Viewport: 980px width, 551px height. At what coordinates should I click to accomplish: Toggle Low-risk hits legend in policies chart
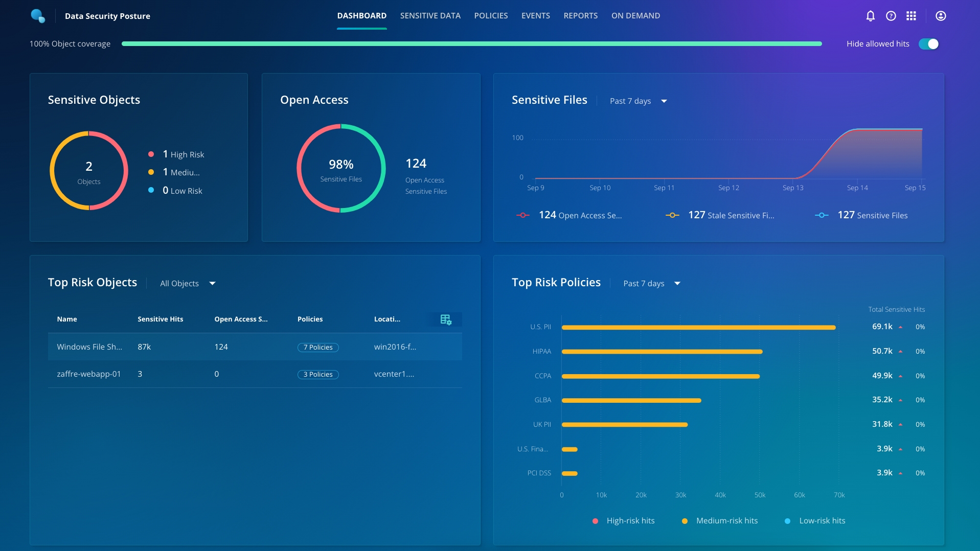pyautogui.click(x=815, y=521)
